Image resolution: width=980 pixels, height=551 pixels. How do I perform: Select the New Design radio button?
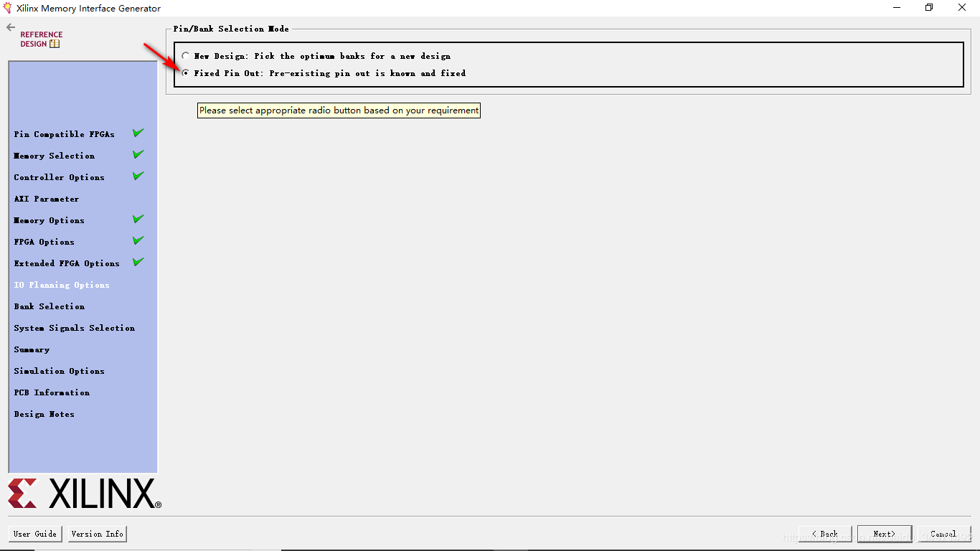coord(187,56)
